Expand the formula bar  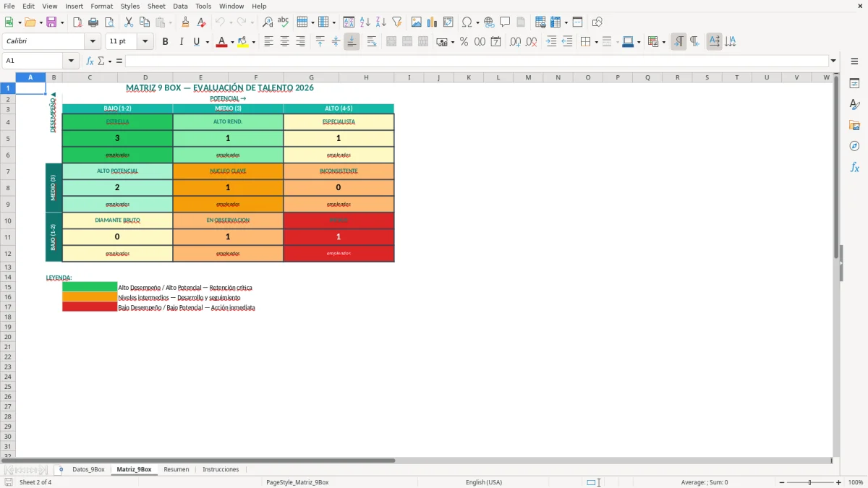point(833,61)
